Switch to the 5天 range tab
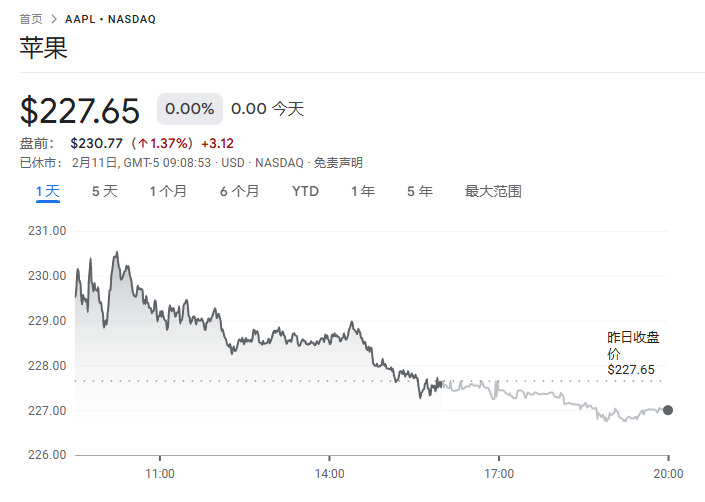The image size is (705, 502). tap(105, 191)
